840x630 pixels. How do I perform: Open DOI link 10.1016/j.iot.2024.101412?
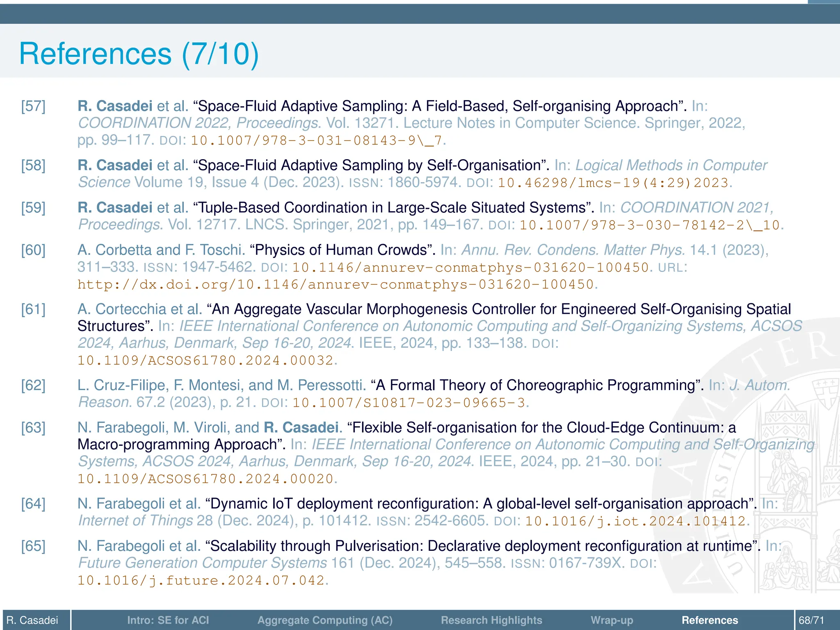635,521
